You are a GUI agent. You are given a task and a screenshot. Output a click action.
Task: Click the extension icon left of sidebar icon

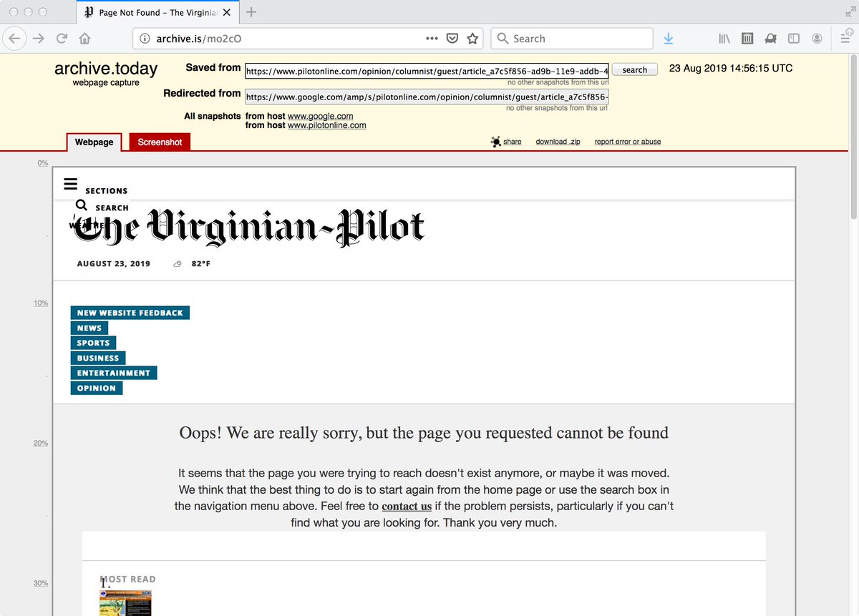[x=770, y=39]
